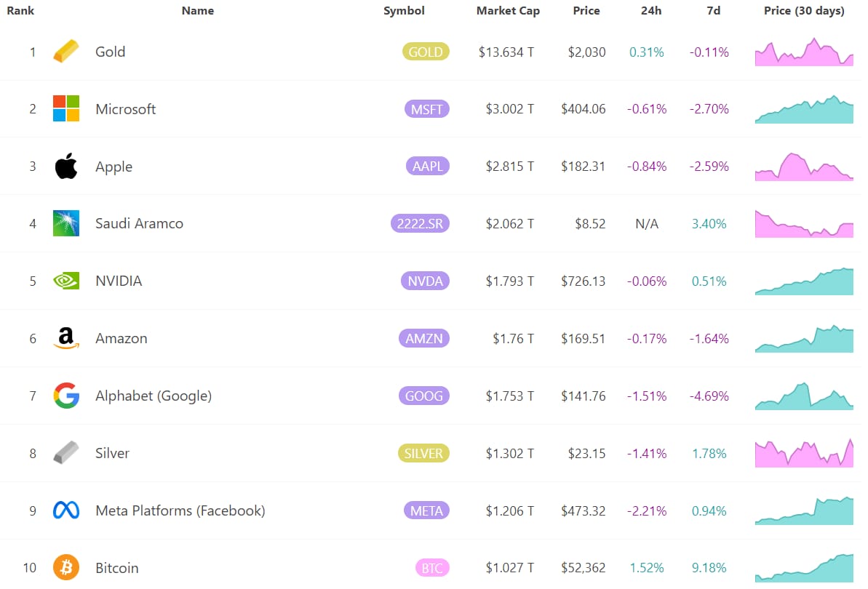Click the Silver bar icon

(x=66, y=452)
